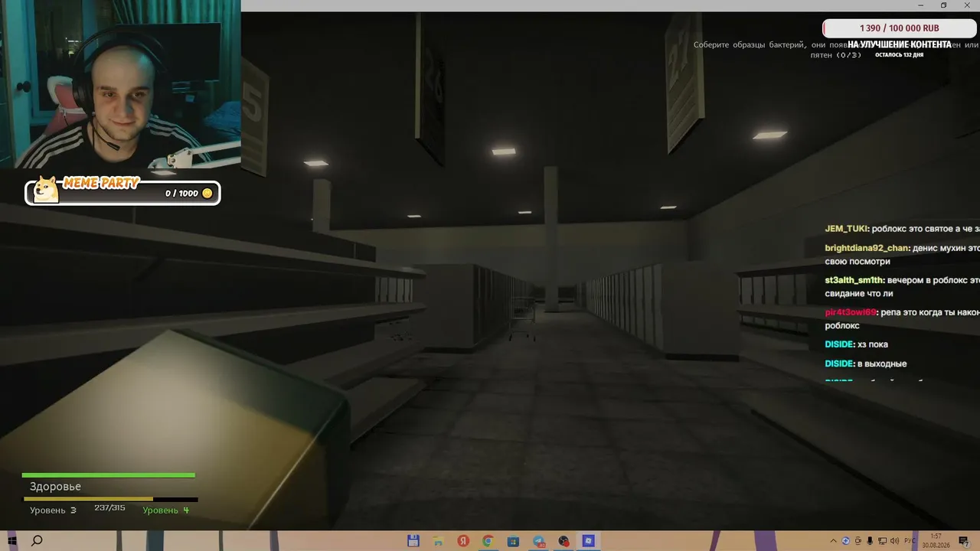Click the 1 390 / 100 000 RUB donation goal bar
This screenshot has height=551, width=980.
pos(899,28)
